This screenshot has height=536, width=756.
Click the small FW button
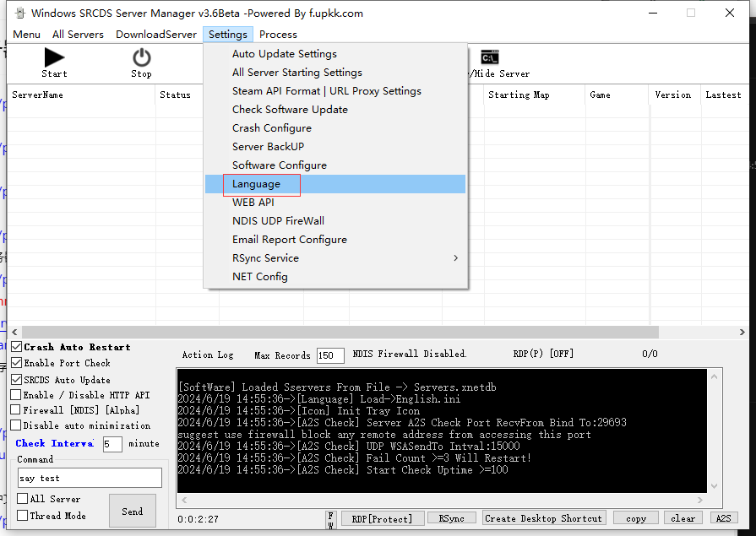[x=330, y=518]
